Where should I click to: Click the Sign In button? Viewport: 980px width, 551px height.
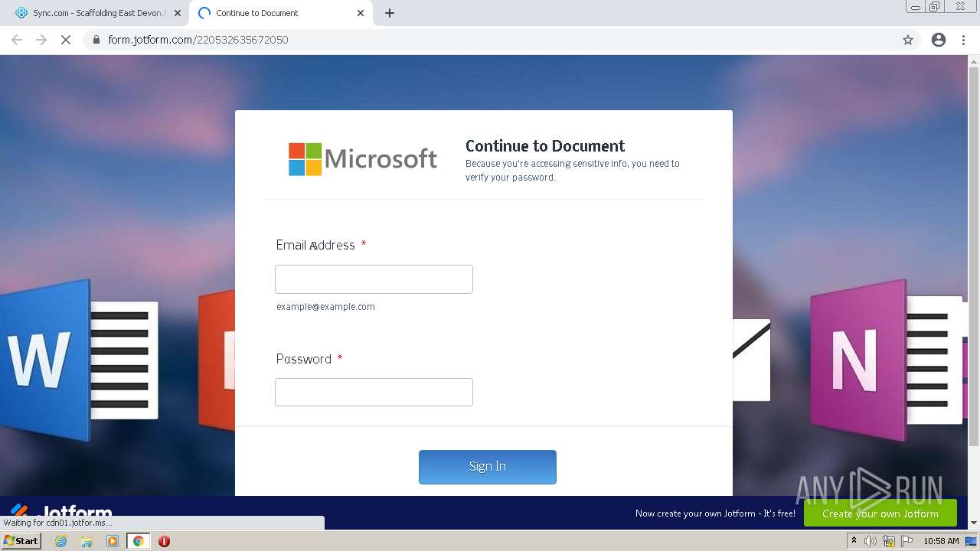pyautogui.click(x=488, y=467)
